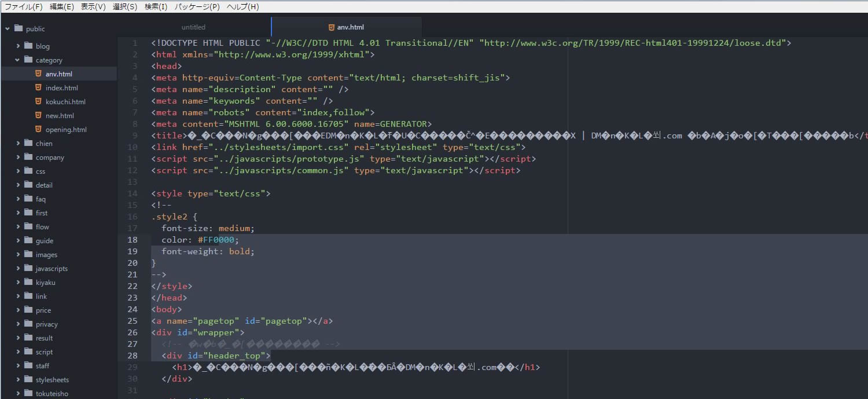The image size is (868, 399).
Task: Collapse the category folder chevron
Action: pos(18,60)
